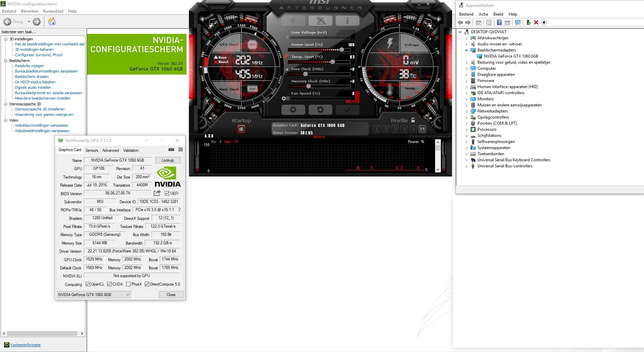
Task: Click the update driver icon in Apparaatbeheer
Action: click(x=528, y=23)
